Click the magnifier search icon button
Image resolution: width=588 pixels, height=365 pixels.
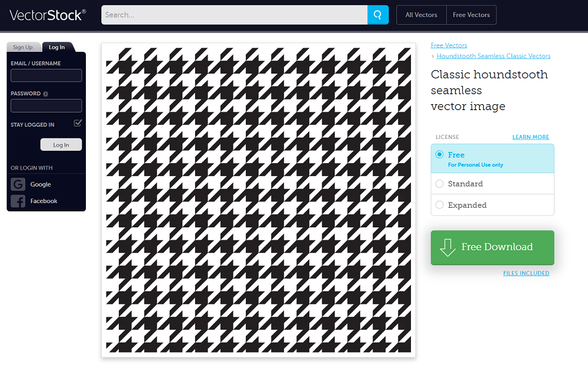click(378, 15)
